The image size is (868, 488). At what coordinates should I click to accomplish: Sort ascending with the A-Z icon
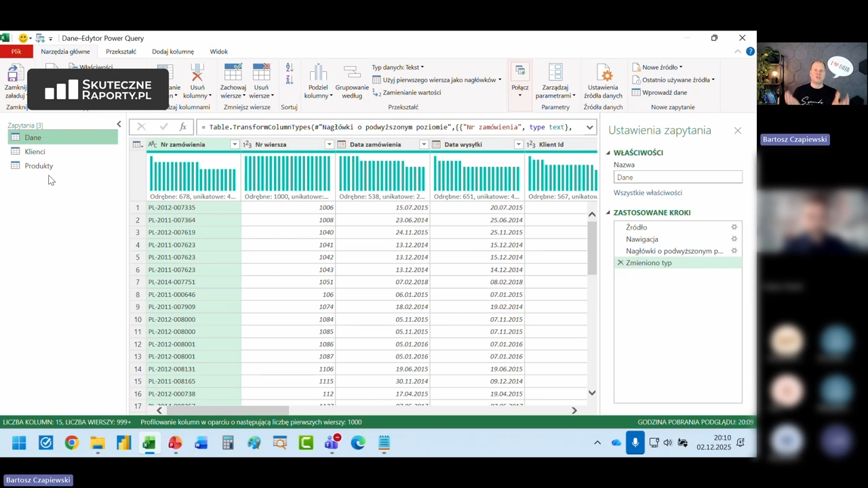pos(290,68)
